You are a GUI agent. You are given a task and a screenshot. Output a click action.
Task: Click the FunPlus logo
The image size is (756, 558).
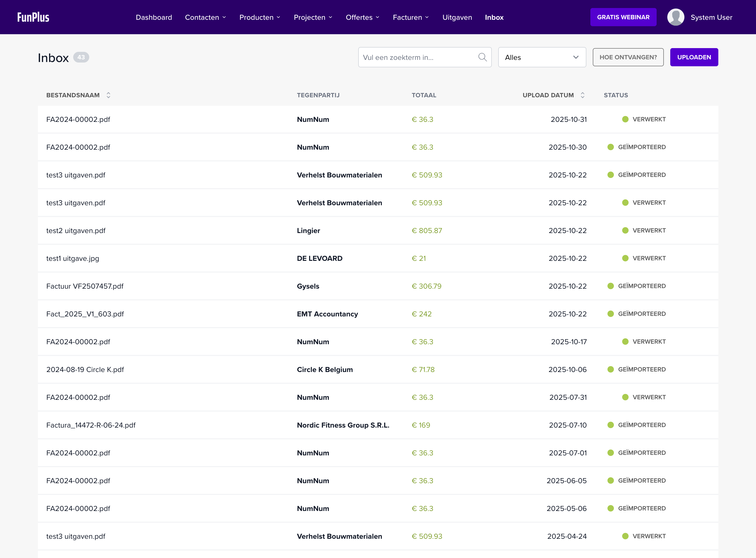coord(33,17)
